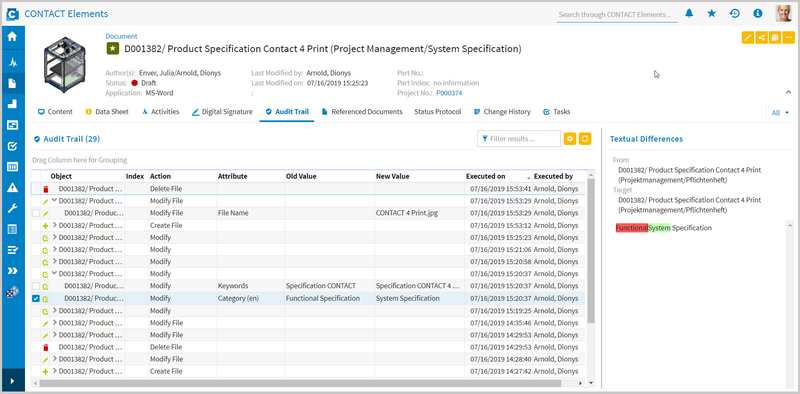Switch to the Tasks tab
Viewport: 800px width, 394px height.
[x=557, y=112]
